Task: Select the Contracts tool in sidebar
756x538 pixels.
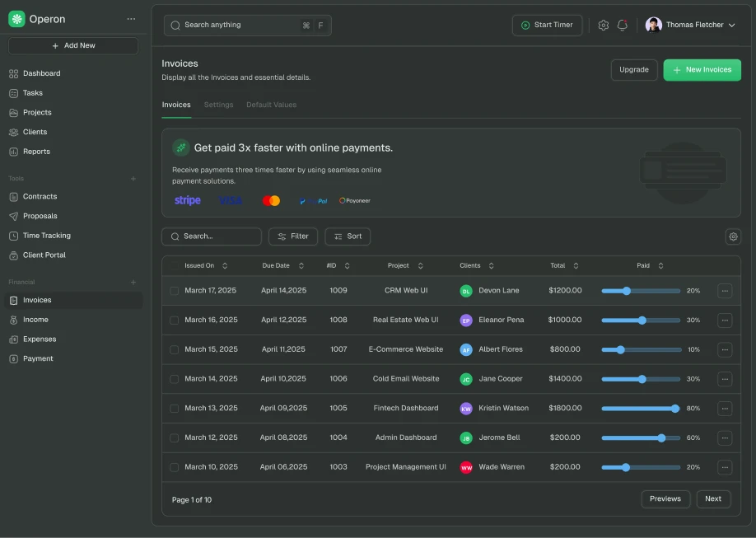Action: tap(39, 196)
